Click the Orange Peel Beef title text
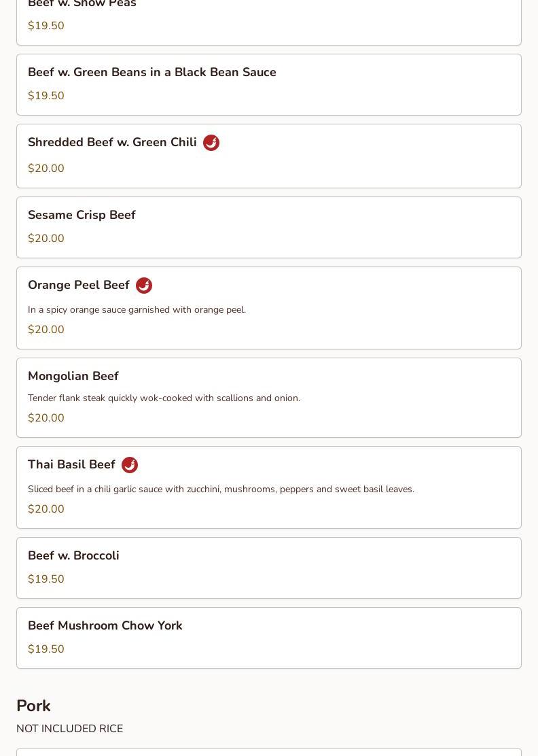The image size is (538, 756). click(x=79, y=285)
